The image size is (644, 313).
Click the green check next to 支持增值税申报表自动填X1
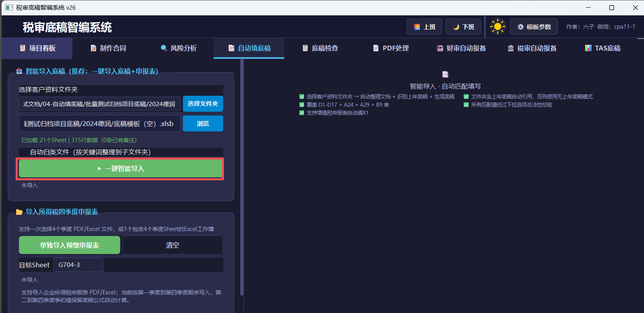tap(302, 113)
